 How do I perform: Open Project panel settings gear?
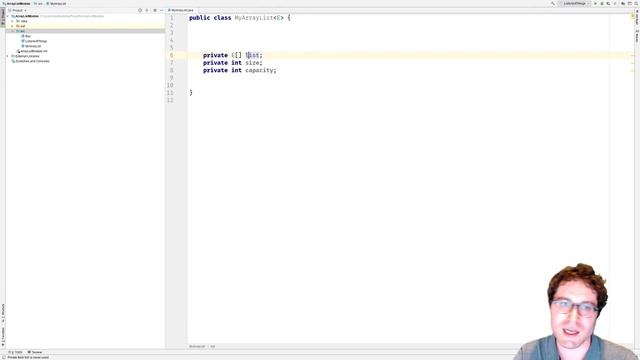pyautogui.click(x=155, y=10)
